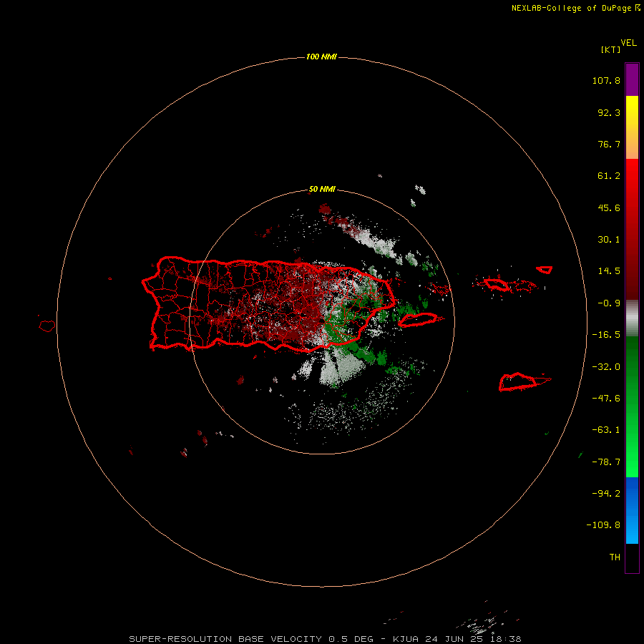Click white echo blob south of Puerto Rico

pyautogui.click(x=343, y=367)
